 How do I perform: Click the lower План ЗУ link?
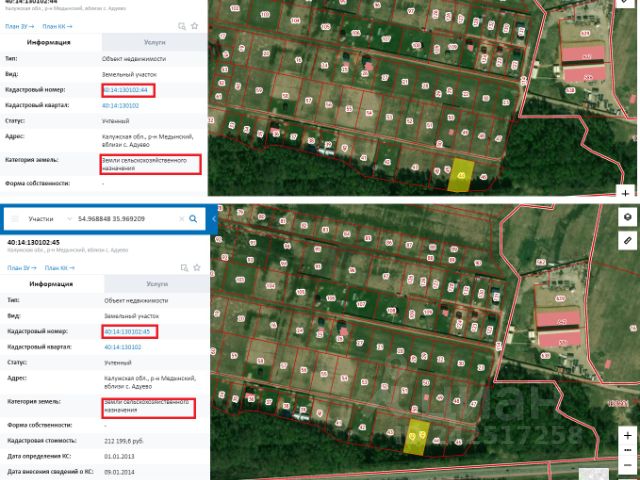pyautogui.click(x=22, y=268)
